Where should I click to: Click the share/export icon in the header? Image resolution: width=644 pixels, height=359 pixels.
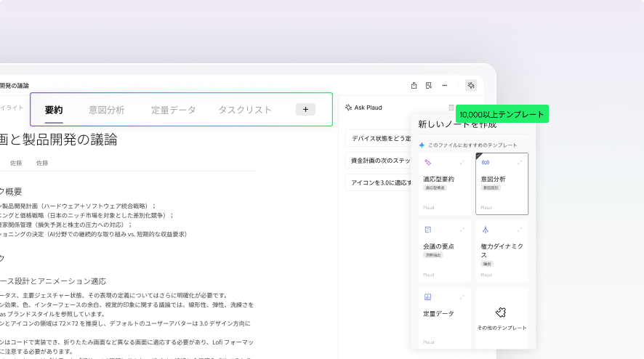pos(414,85)
